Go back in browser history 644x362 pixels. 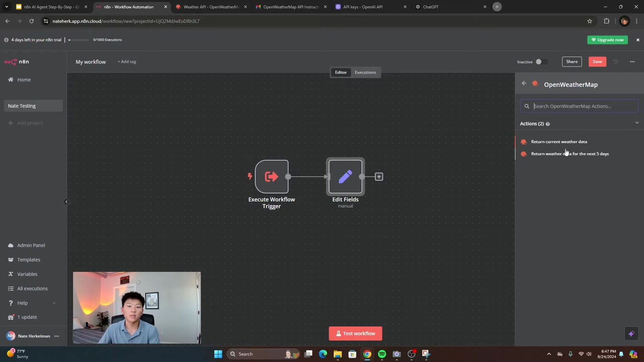pos(7,21)
